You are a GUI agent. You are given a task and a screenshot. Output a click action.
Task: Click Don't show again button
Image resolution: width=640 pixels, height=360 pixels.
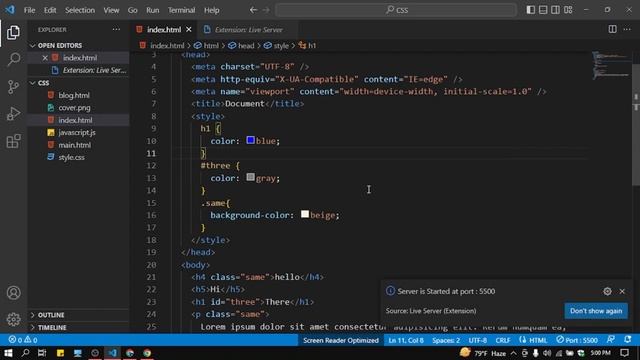point(596,311)
